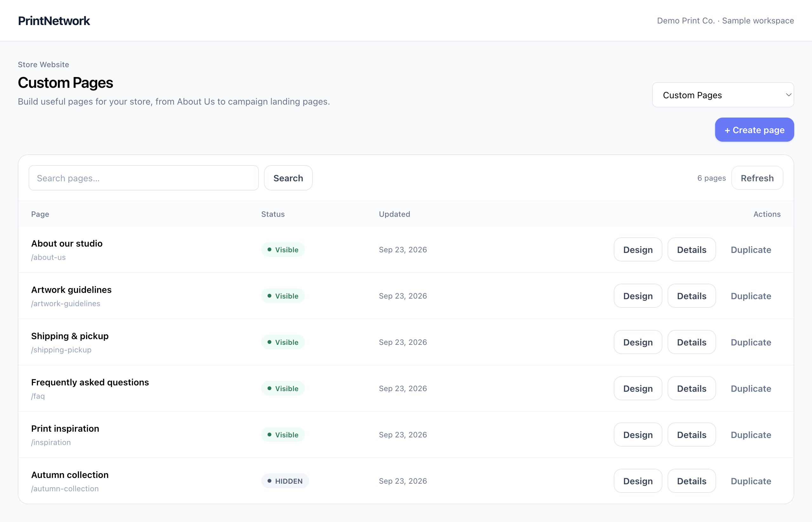Select the About our studio page title

(67, 243)
